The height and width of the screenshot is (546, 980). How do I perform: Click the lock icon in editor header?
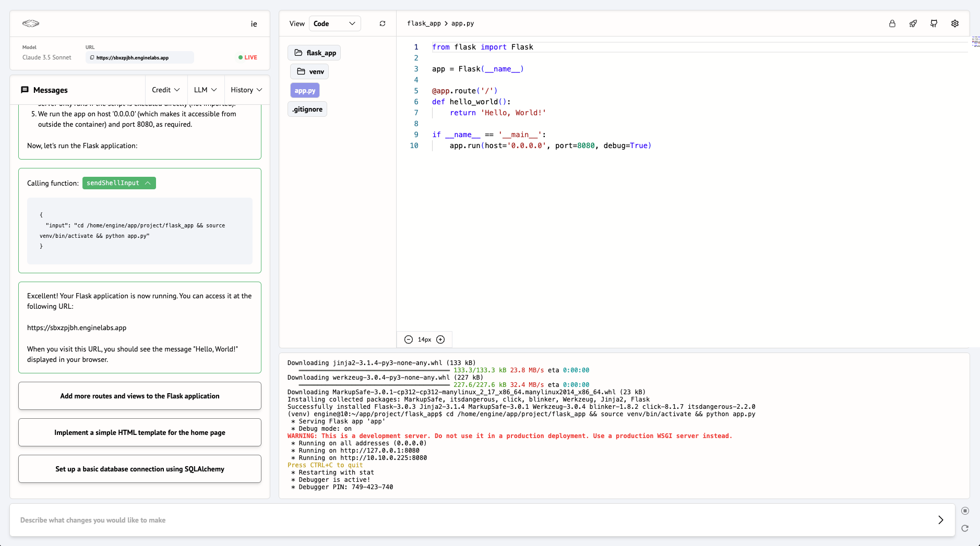pyautogui.click(x=892, y=23)
